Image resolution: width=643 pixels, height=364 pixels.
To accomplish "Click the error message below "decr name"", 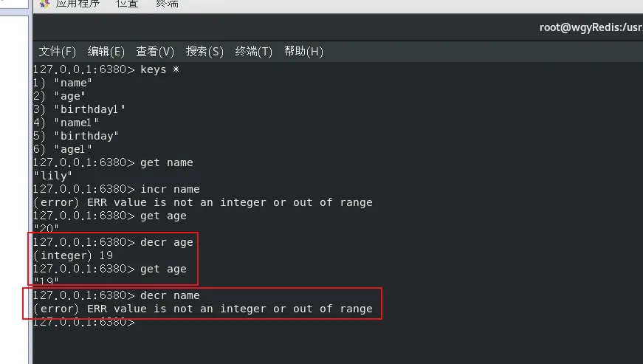I will [203, 309].
